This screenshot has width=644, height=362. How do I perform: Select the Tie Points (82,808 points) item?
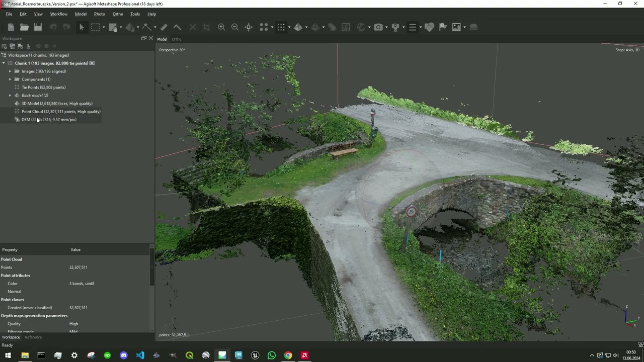[43, 87]
